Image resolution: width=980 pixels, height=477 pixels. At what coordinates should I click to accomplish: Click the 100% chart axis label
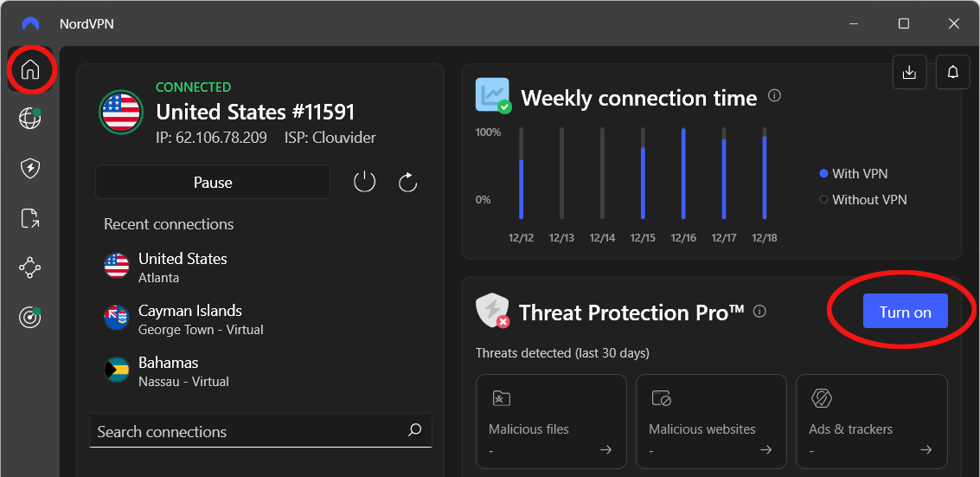pyautogui.click(x=488, y=132)
